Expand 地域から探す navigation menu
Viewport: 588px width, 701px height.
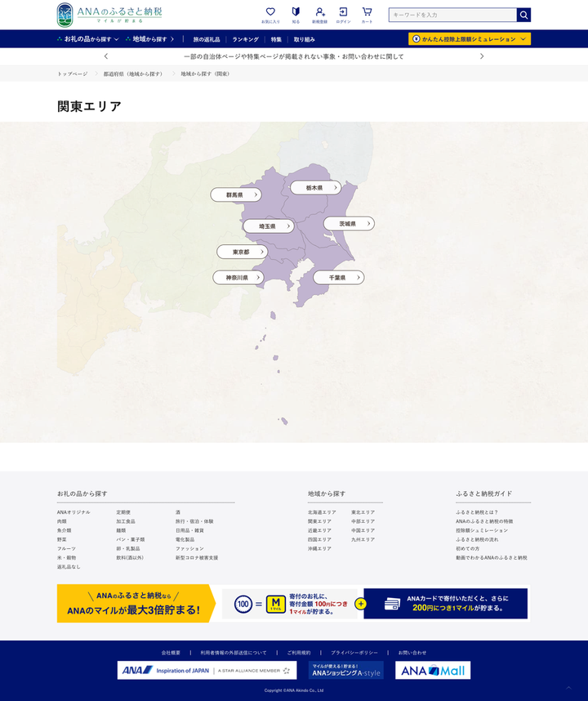150,39
